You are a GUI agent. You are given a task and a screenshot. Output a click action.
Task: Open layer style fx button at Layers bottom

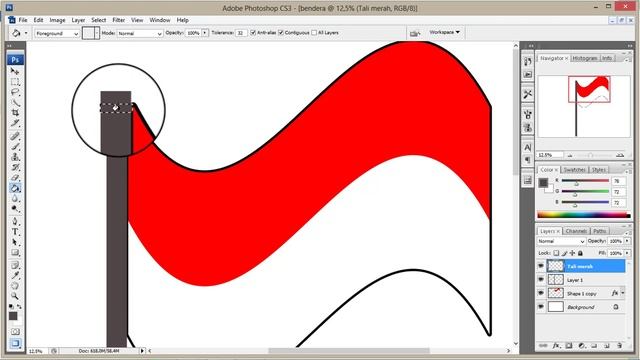[556, 346]
